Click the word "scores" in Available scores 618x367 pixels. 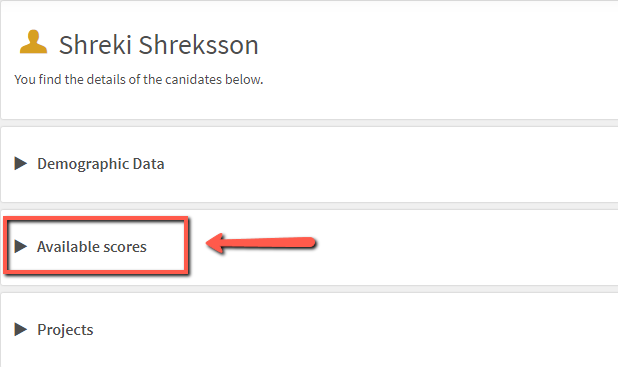click(125, 247)
